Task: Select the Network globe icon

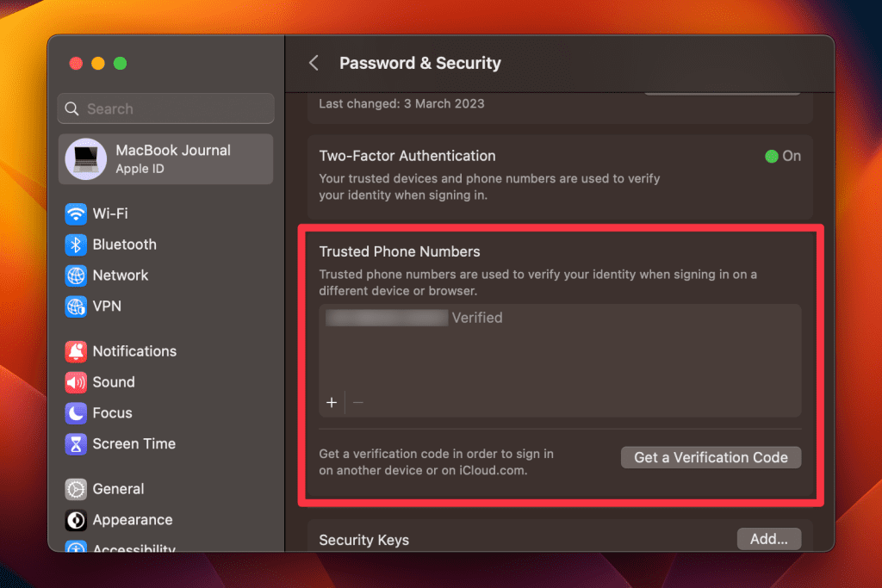Action: tap(76, 275)
